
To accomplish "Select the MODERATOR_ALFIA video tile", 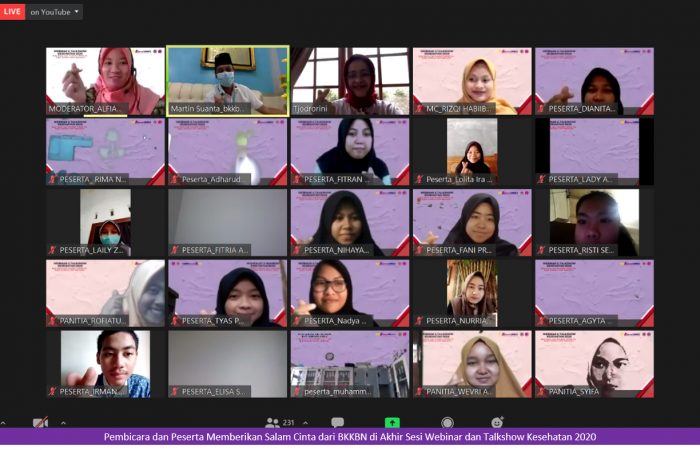I will pos(105,80).
